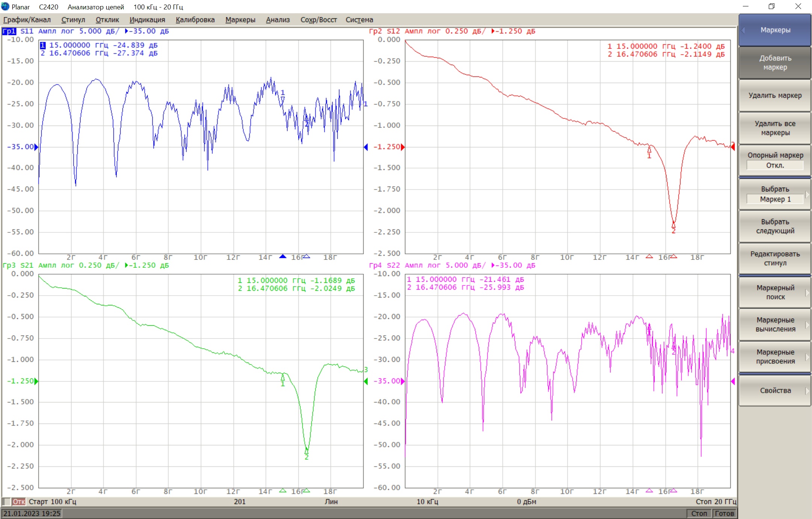812x519 pixels.
Task: Click green right-side reference arrow of S21
Action: (x=366, y=381)
